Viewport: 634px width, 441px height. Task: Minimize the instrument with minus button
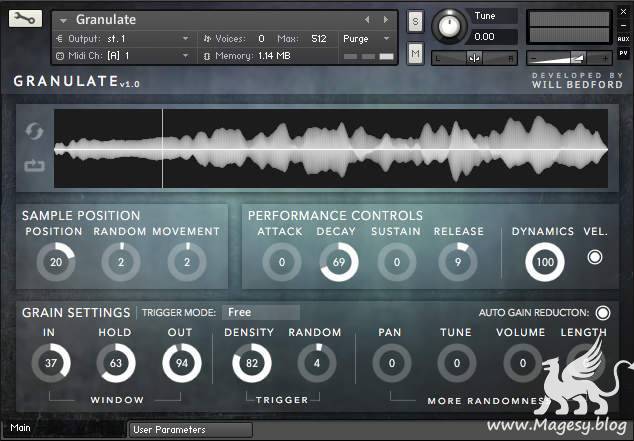point(623,25)
